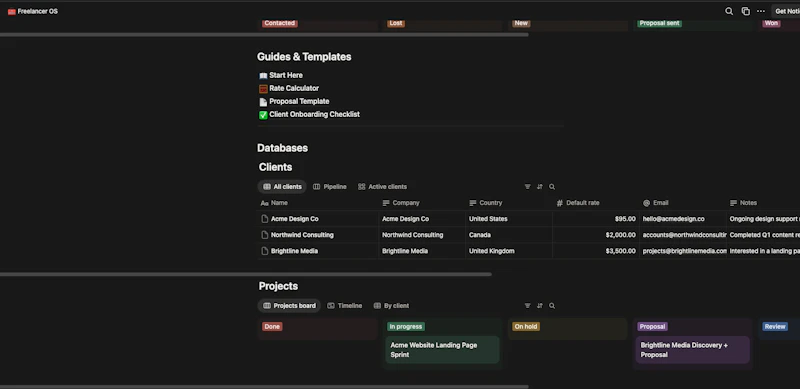The height and width of the screenshot is (389, 800).
Task: Click the Company column header
Action: [421, 203]
